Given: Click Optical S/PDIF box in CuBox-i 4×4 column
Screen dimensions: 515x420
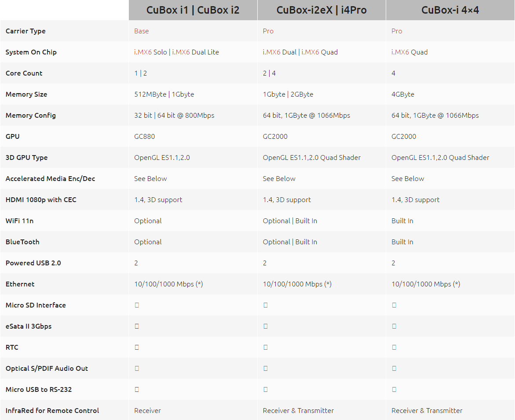Looking at the screenshot, I should [394, 368].
